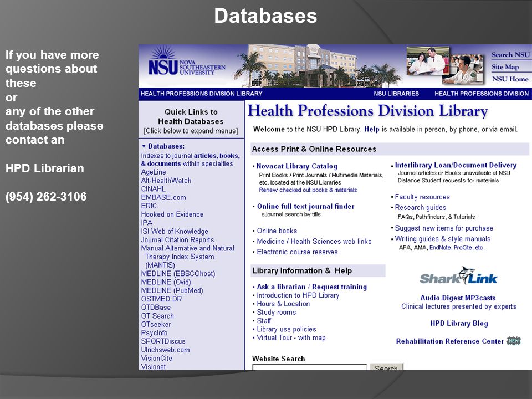
Task: Open Writing guides & style manuals
Action: 442,238
